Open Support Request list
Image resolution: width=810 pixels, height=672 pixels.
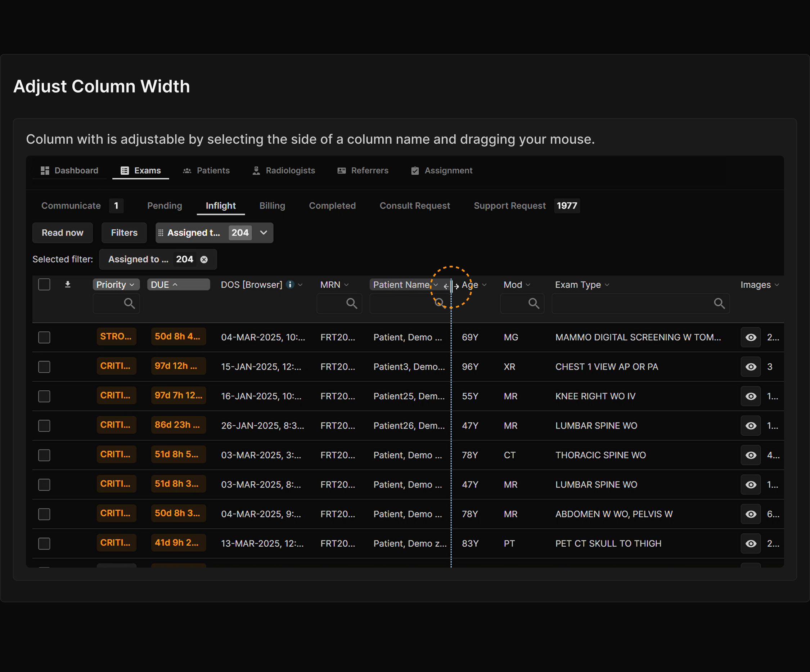click(510, 206)
